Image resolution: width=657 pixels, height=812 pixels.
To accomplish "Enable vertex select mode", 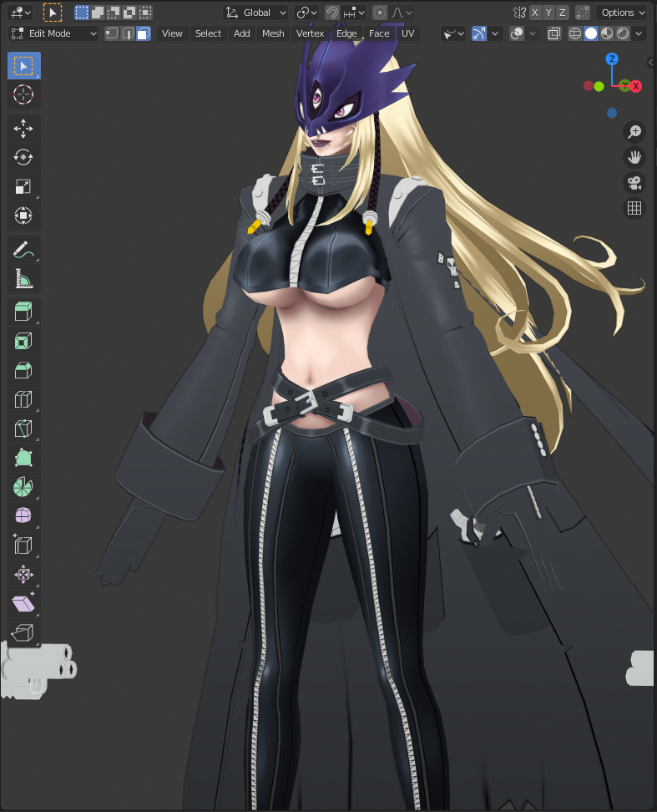I will 112,33.
